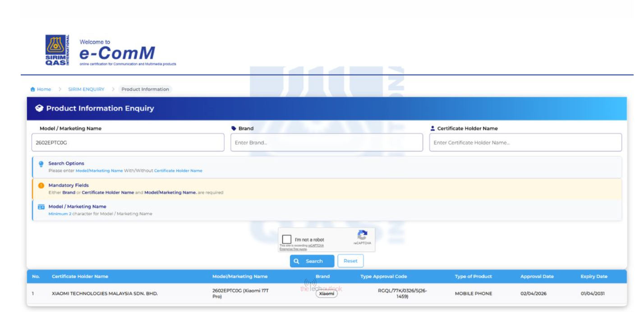
Task: Open the reCAPTCHA Enterprise free quota link
Action: 301,247
